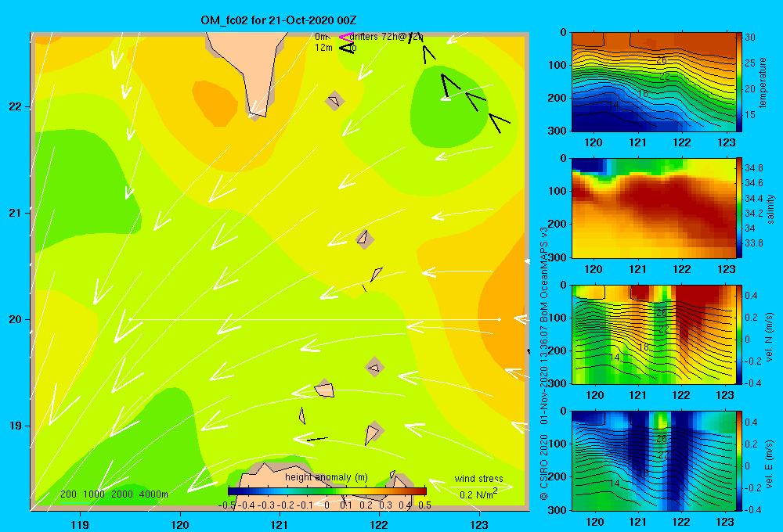Viewport: 783px width, 532px height.
Task: Click the '-0.5' tick on height anomaly scale
Action: [x=227, y=505]
